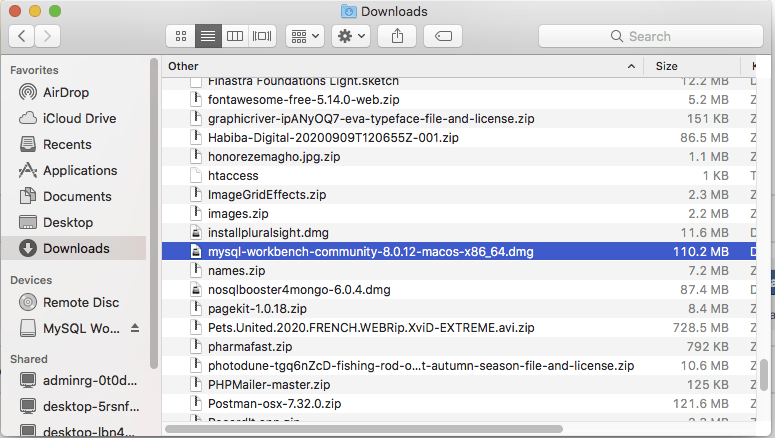Screen dimensions: 775x438
Task: Click the horizontal scrollbar at bottom
Action: point(364,429)
